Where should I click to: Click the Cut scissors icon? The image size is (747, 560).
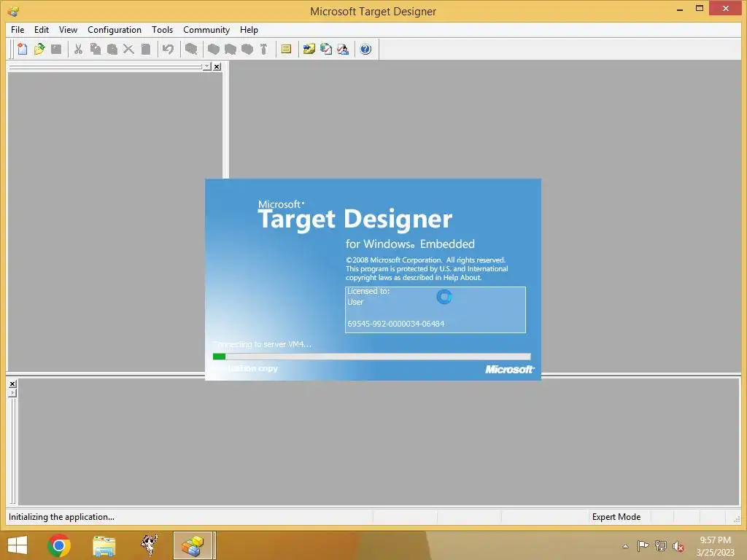tap(78, 49)
